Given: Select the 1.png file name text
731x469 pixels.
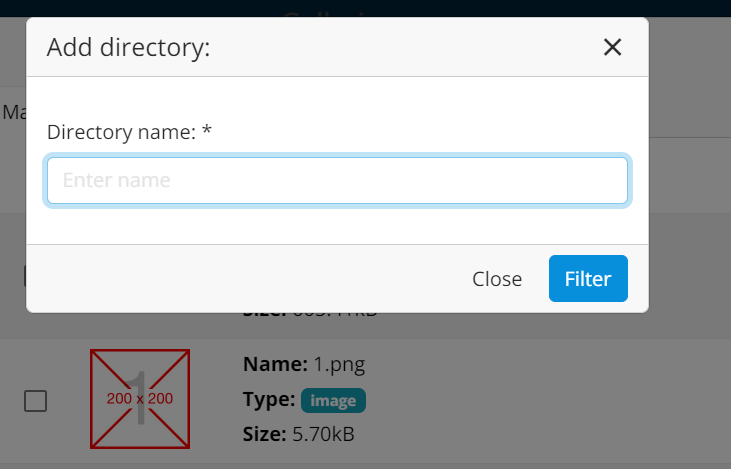Looking at the screenshot, I should point(339,365).
